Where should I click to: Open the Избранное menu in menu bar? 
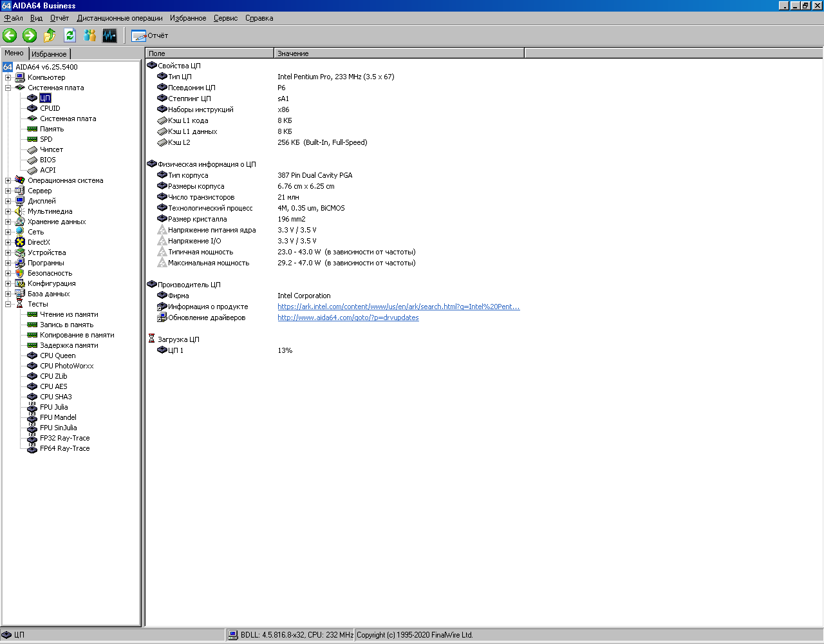pos(188,18)
